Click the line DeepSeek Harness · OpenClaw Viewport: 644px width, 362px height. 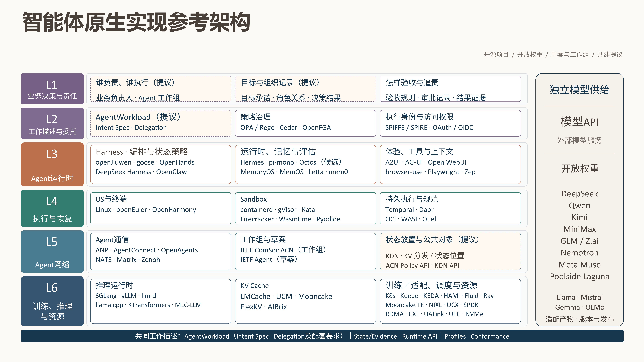141,172
